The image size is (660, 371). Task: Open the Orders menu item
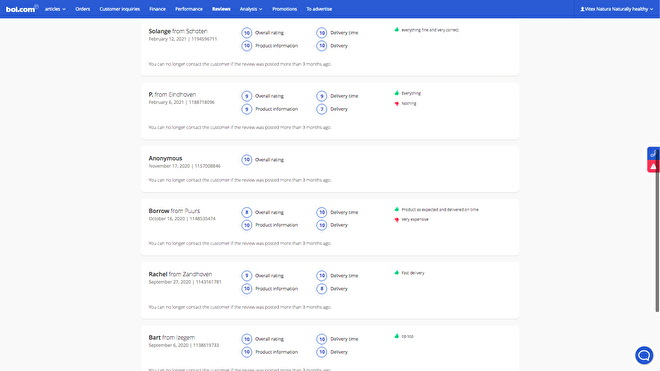[x=82, y=9]
